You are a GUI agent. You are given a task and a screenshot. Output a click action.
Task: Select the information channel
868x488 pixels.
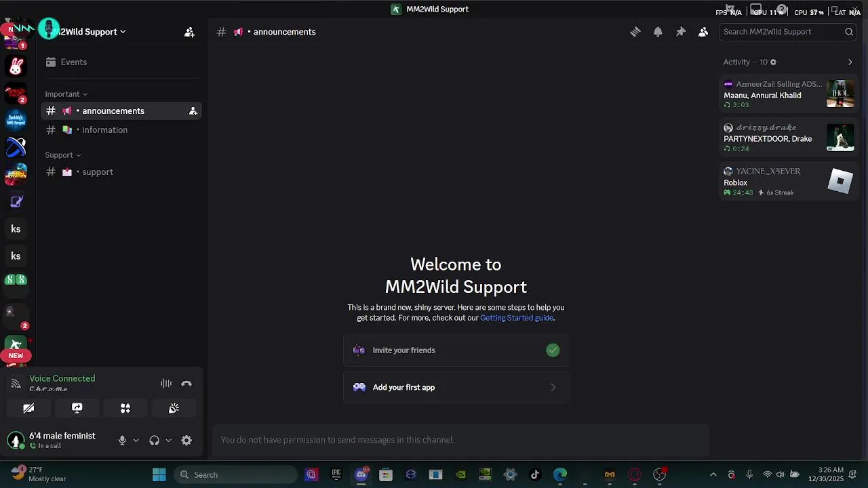coord(121,130)
